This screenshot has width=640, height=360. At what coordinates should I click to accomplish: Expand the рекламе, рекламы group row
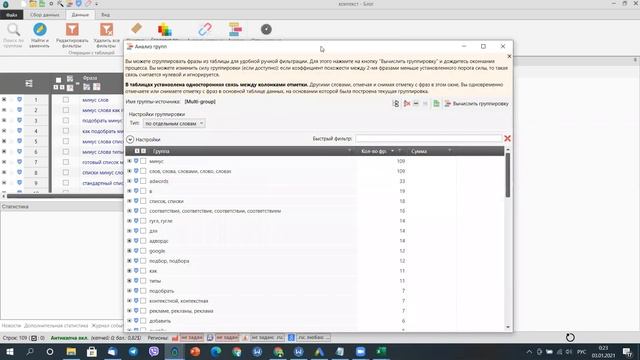(129, 311)
